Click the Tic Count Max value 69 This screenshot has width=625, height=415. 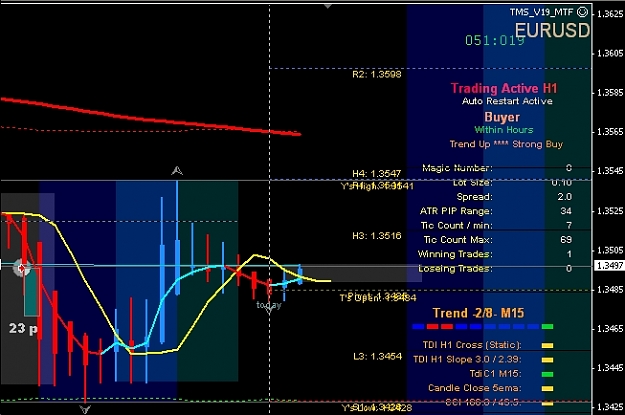pyautogui.click(x=566, y=240)
